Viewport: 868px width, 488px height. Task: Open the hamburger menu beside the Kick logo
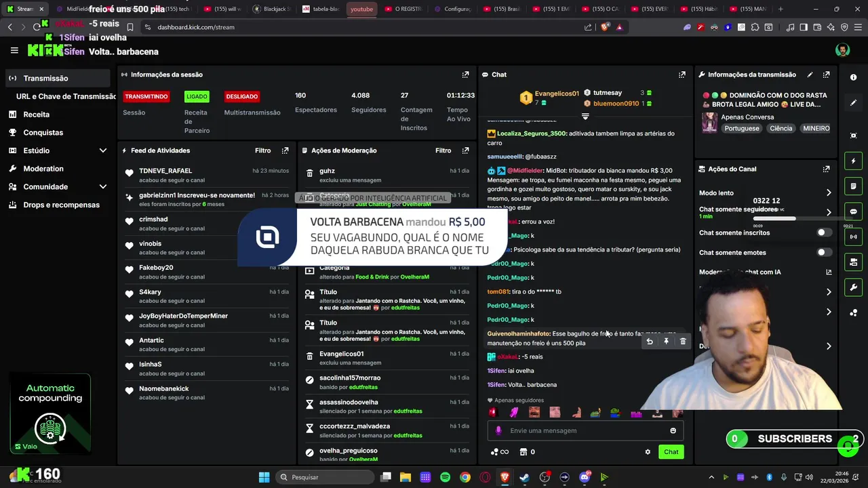tap(14, 50)
